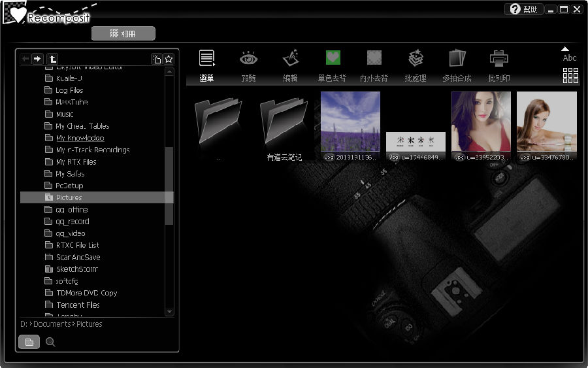Screen dimensions: 588x368
Task: Select the ScanAndSave folder
Action: [73, 257]
